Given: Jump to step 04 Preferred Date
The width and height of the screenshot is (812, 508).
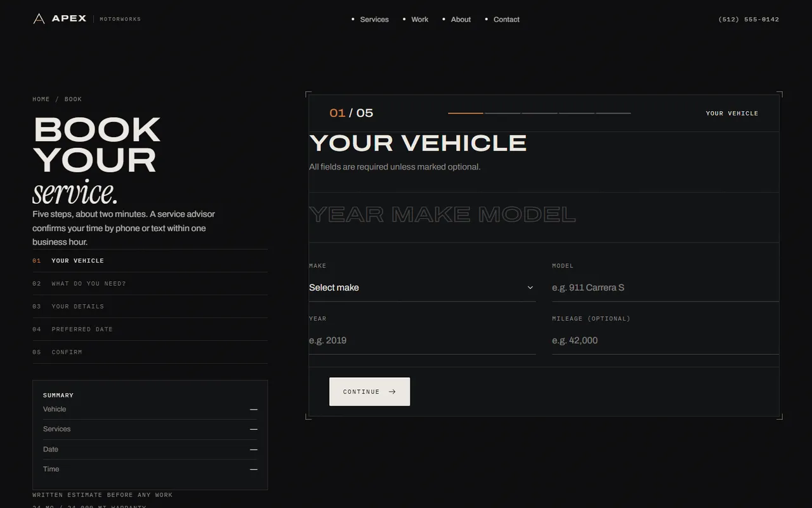Looking at the screenshot, I should tap(150, 330).
